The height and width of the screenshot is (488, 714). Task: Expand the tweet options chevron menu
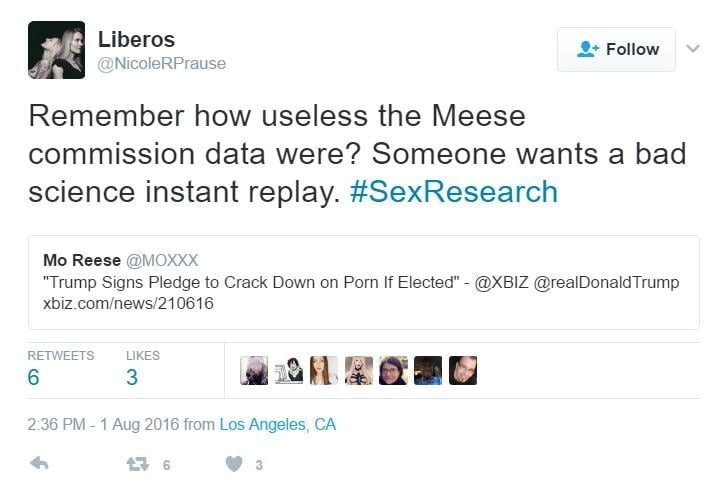(x=693, y=47)
